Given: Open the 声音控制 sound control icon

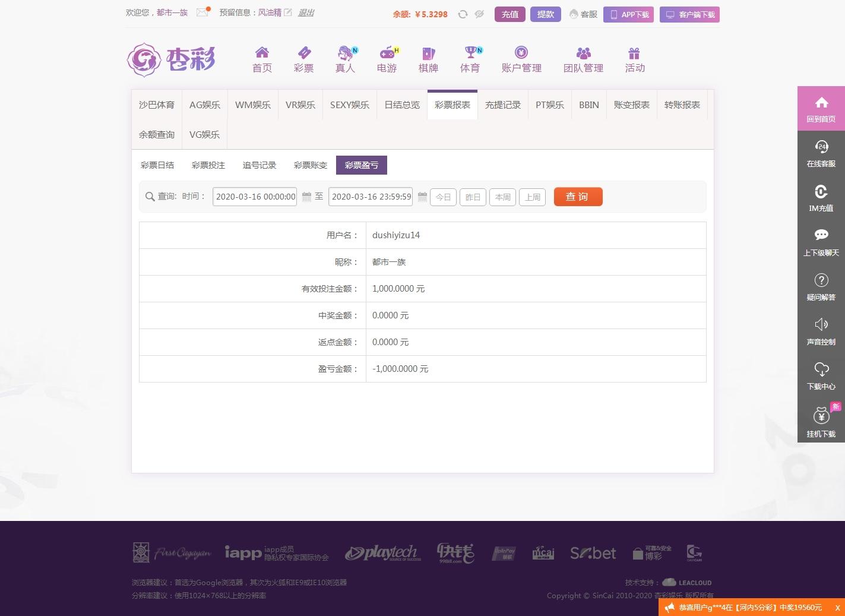Looking at the screenshot, I should (821, 331).
